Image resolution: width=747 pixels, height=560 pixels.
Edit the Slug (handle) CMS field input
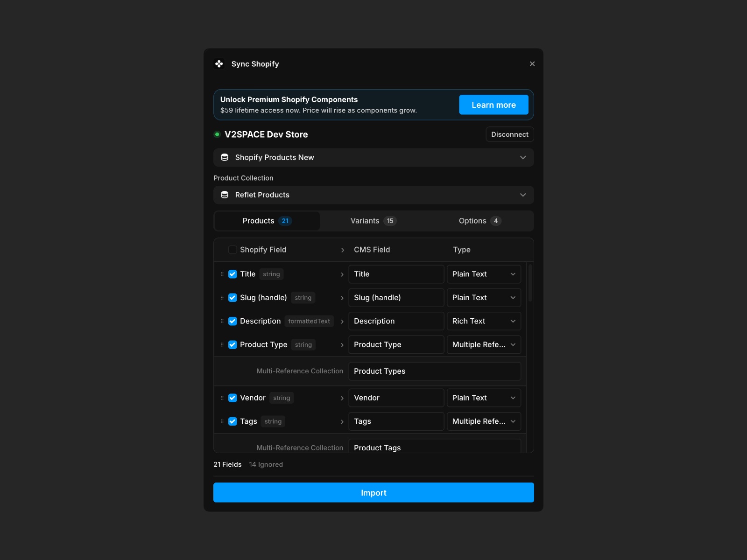(x=396, y=298)
